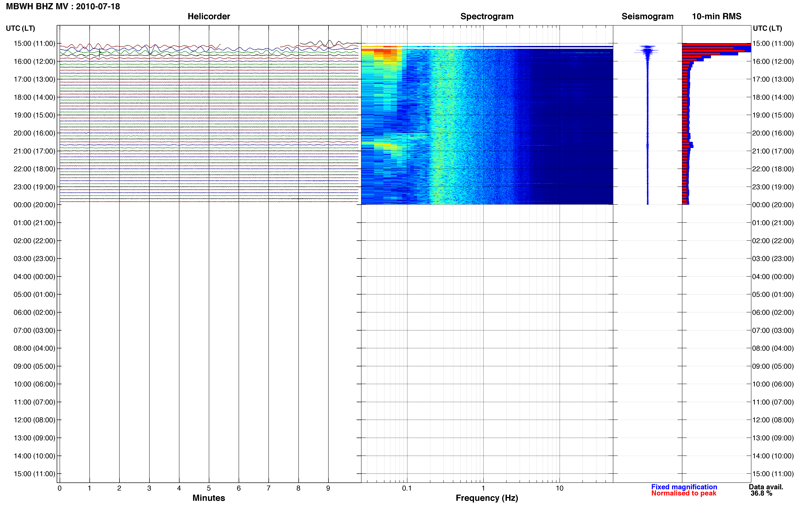
Task: Click the green spike in helicorder trace
Action: point(100,53)
